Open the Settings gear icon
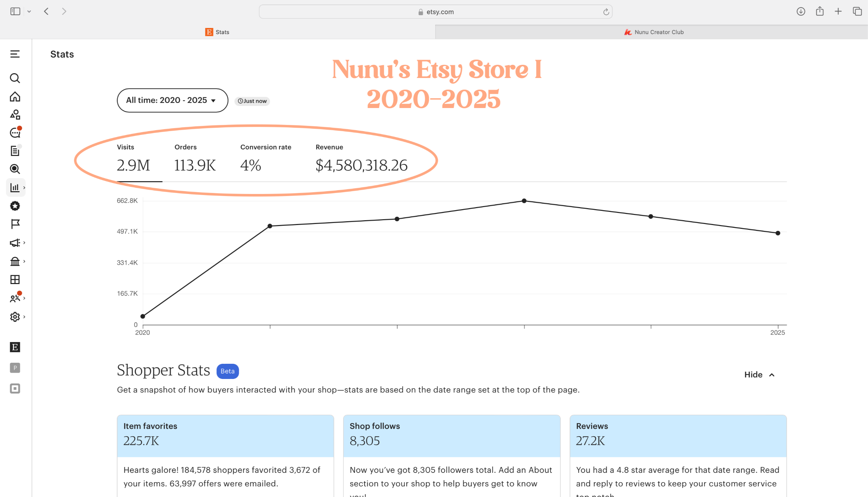The height and width of the screenshot is (497, 868). click(x=15, y=316)
